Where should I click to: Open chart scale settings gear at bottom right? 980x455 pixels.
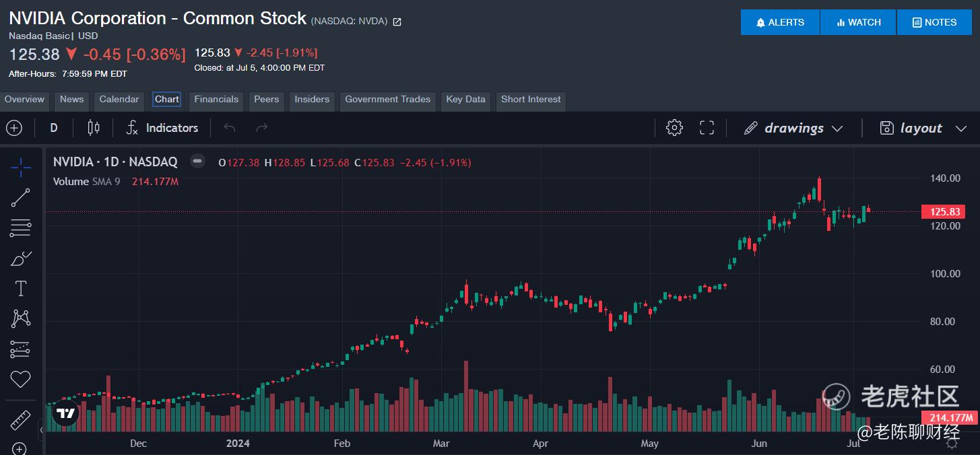tap(952, 444)
